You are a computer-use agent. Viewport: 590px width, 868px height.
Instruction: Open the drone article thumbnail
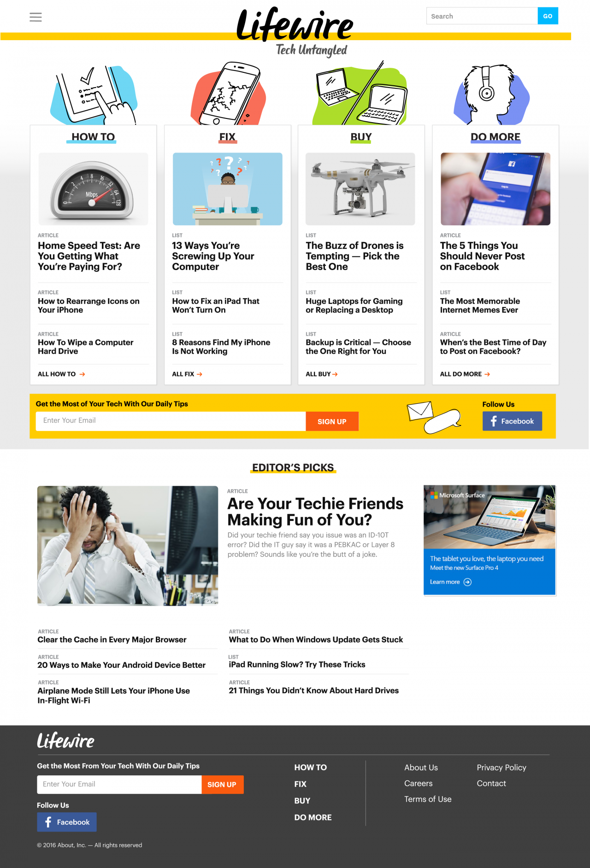[x=360, y=189]
